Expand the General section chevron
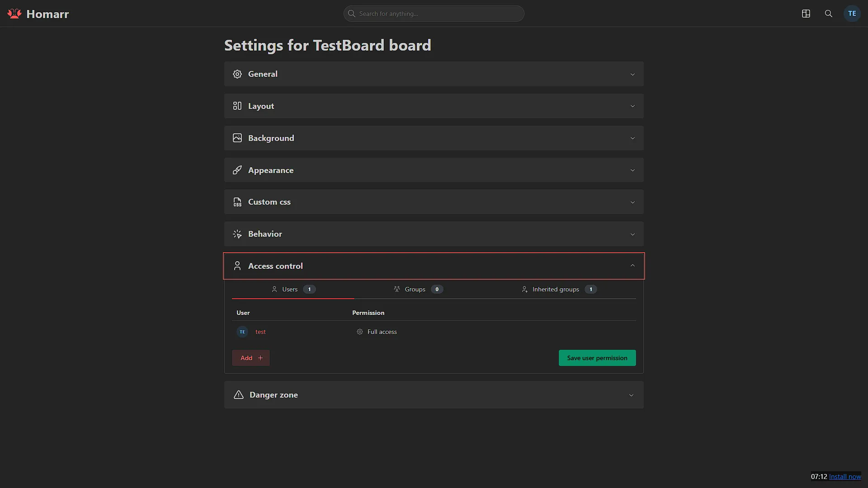The width and height of the screenshot is (868, 488). (x=632, y=74)
